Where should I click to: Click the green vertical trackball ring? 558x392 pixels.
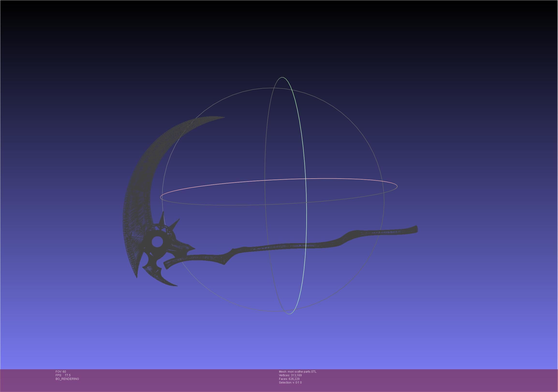tap(286, 196)
